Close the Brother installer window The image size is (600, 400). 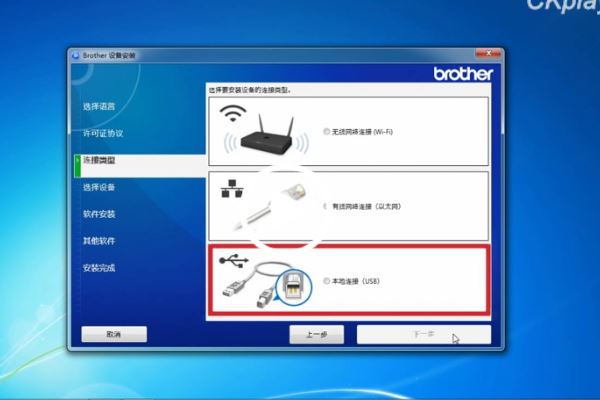click(488, 54)
